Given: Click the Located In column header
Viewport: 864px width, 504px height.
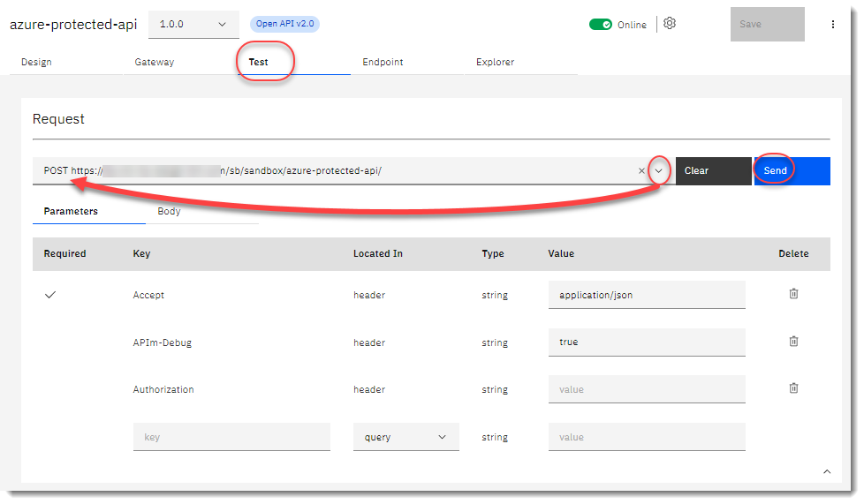Looking at the screenshot, I should 378,253.
